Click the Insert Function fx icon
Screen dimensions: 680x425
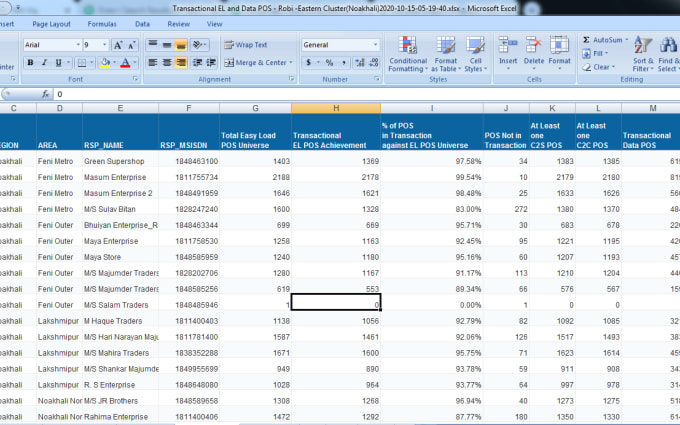tap(45, 94)
